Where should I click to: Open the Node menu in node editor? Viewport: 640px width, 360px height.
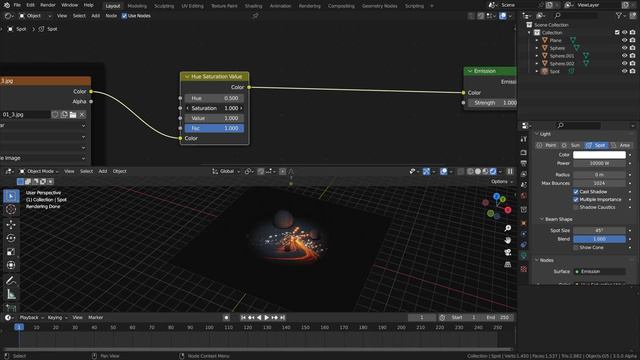coord(111,16)
